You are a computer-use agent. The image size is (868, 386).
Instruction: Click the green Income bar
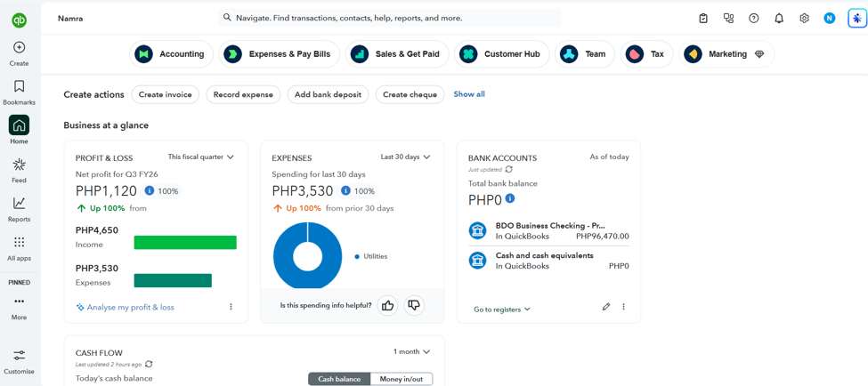185,242
